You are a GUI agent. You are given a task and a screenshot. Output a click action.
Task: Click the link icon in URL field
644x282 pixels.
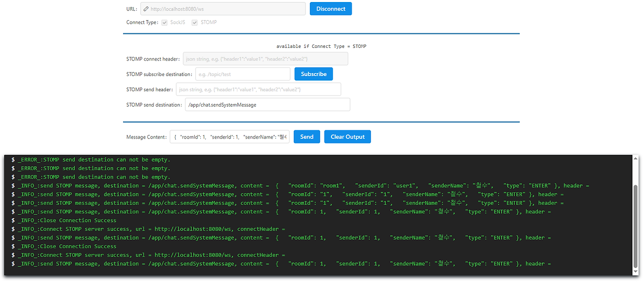(x=145, y=9)
